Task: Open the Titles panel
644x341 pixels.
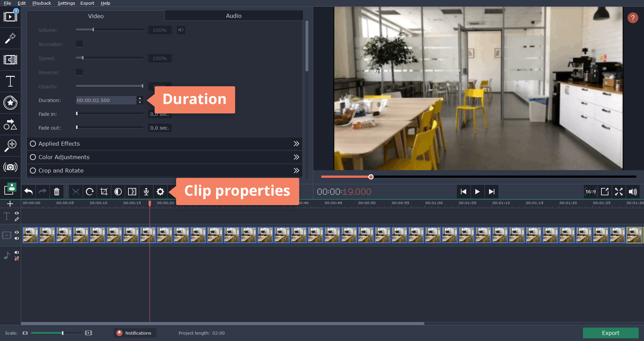Action: pos(11,81)
